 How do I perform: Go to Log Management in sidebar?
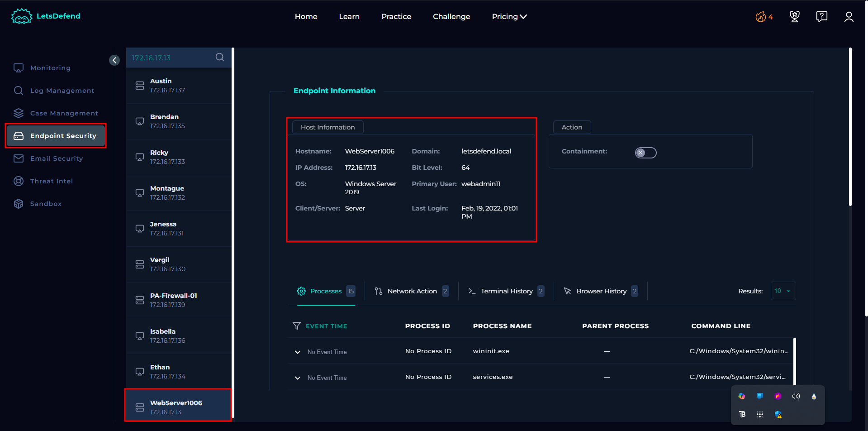pyautogui.click(x=62, y=91)
